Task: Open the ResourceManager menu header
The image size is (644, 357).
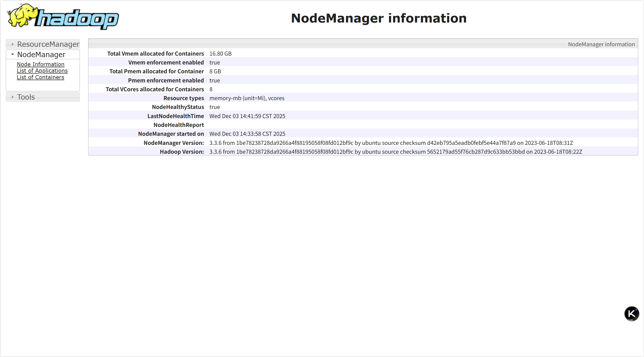Action: pyautogui.click(x=48, y=44)
